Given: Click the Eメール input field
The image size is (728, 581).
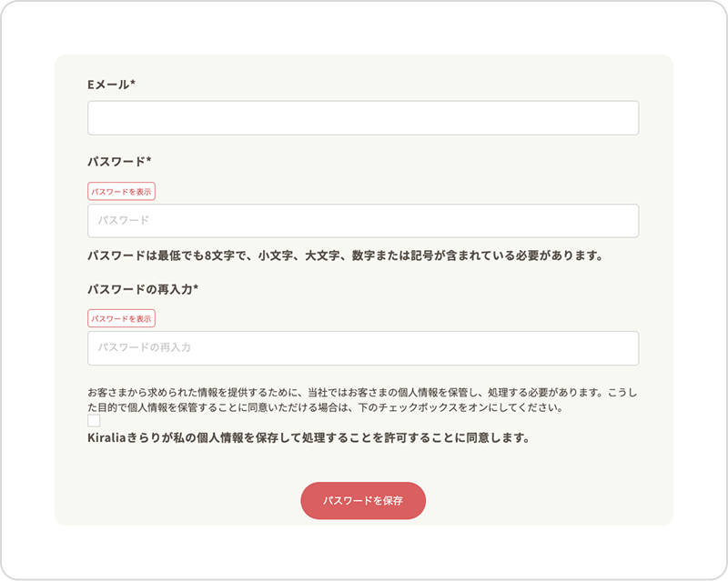Looking at the screenshot, I should [x=363, y=118].
